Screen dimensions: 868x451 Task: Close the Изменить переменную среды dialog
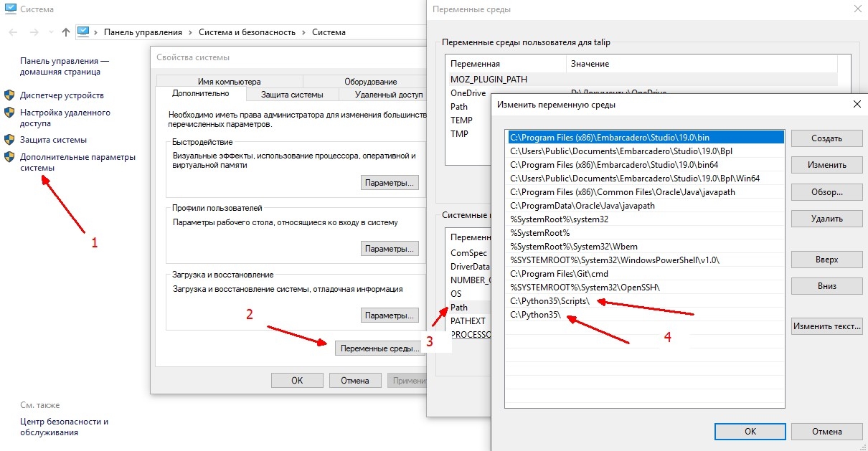(x=857, y=105)
